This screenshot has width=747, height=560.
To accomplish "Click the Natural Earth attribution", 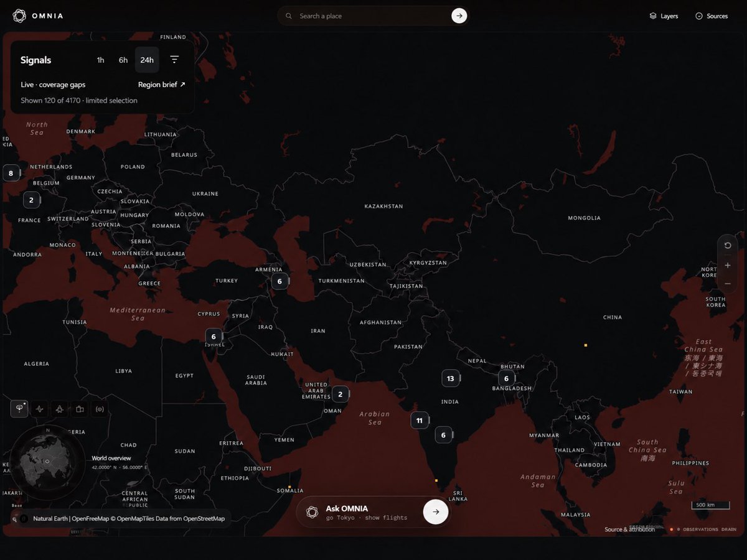I will [51, 518].
